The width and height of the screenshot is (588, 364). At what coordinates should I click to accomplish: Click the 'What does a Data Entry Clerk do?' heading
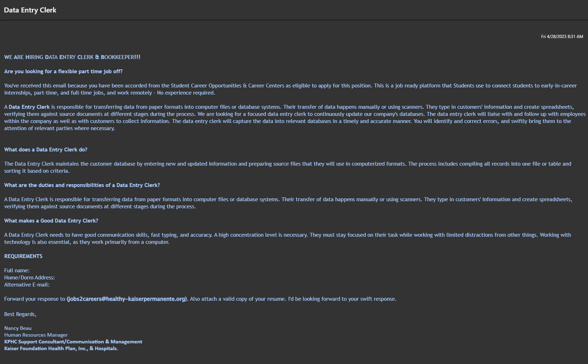pyautogui.click(x=46, y=150)
